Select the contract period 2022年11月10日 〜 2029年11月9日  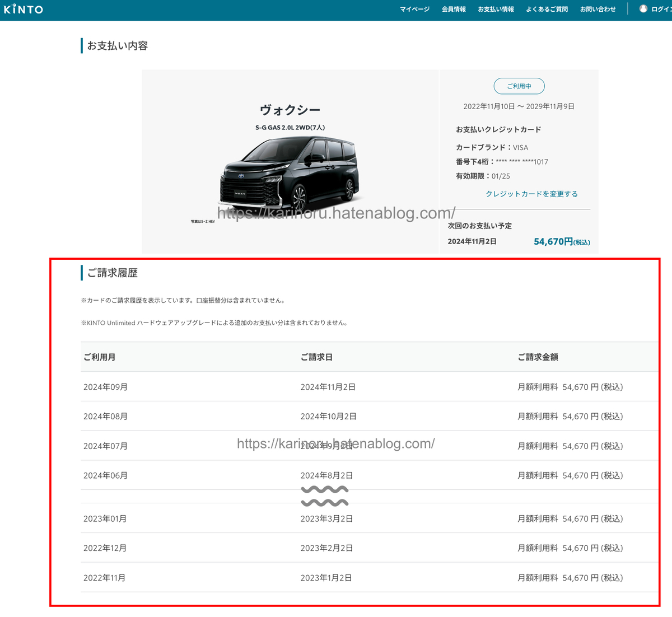[x=519, y=106]
